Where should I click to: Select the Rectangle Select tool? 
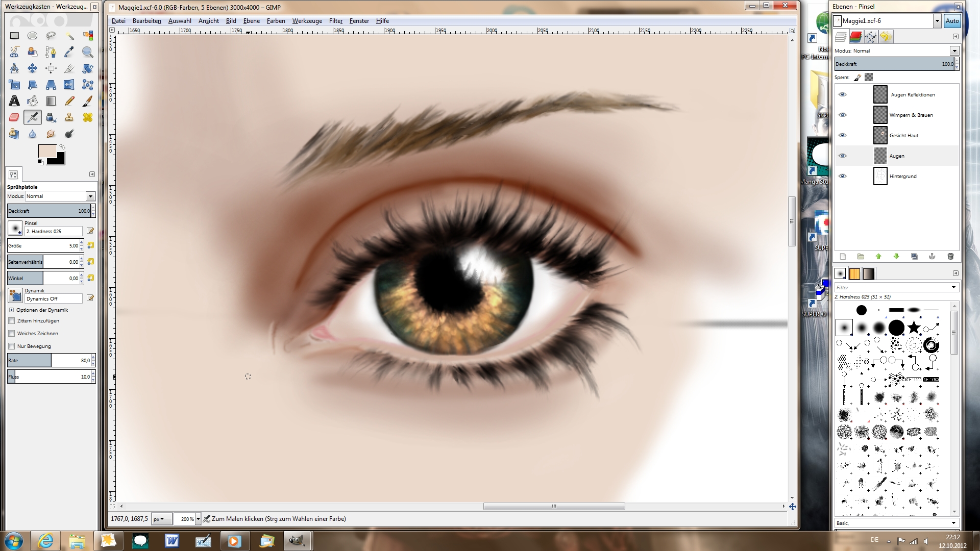(14, 36)
